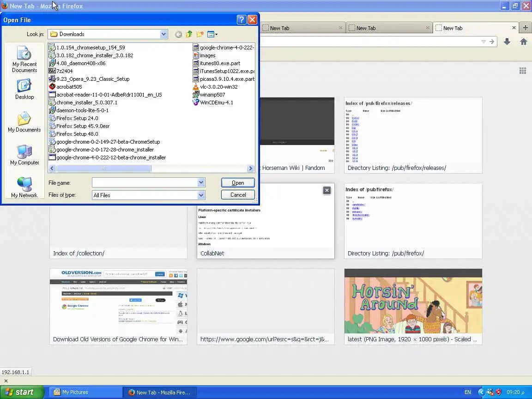Viewport: 532px width, 399px height.
Task: Click Cancel in Open File dialog
Action: click(238, 195)
